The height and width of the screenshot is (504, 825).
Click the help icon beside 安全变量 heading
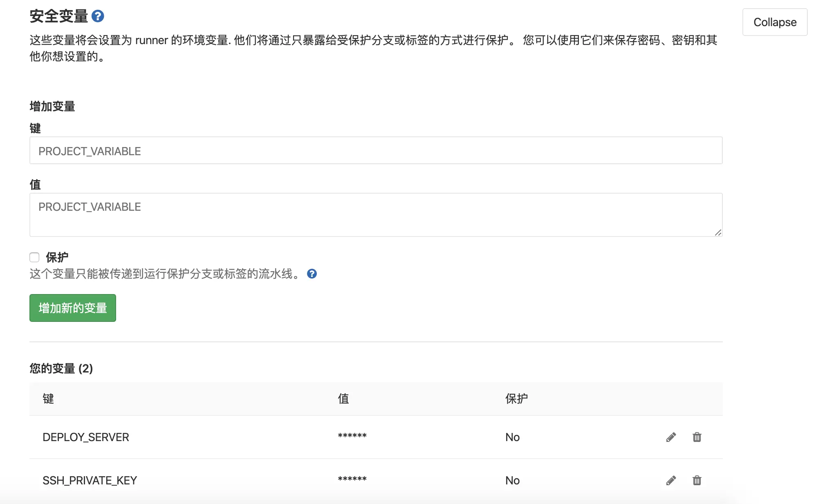pos(98,16)
